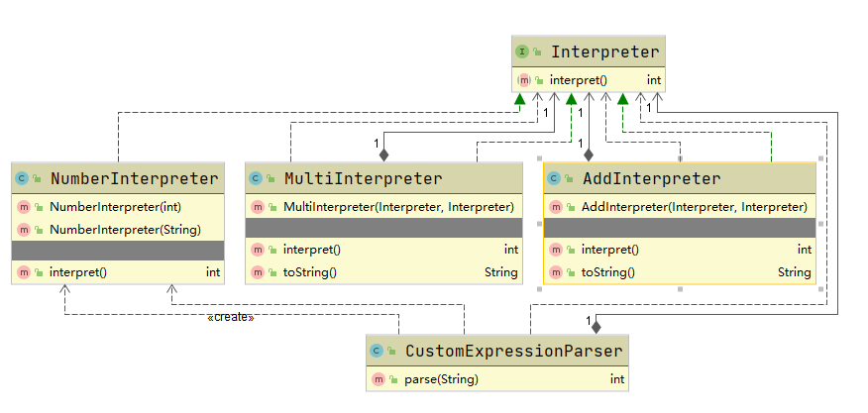
Task: Click the CustomExpressionParser class icon
Action: pyautogui.click(x=378, y=351)
